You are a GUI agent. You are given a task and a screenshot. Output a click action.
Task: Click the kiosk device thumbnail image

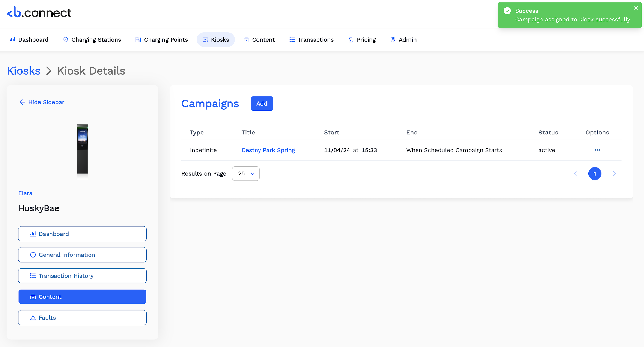coord(83,150)
